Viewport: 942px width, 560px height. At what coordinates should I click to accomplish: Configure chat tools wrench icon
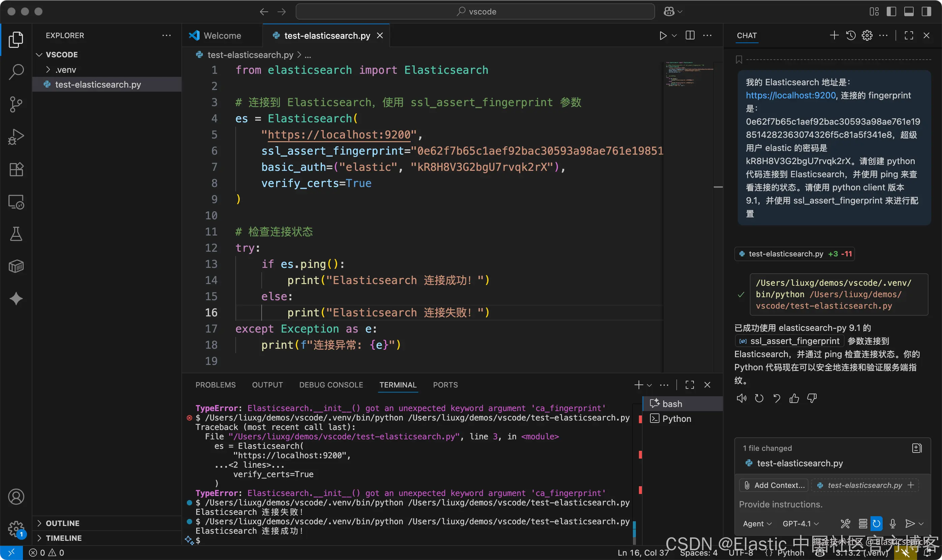[x=845, y=523]
